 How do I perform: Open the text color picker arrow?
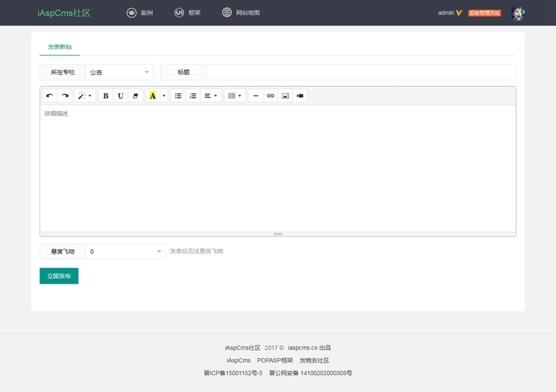coord(164,96)
